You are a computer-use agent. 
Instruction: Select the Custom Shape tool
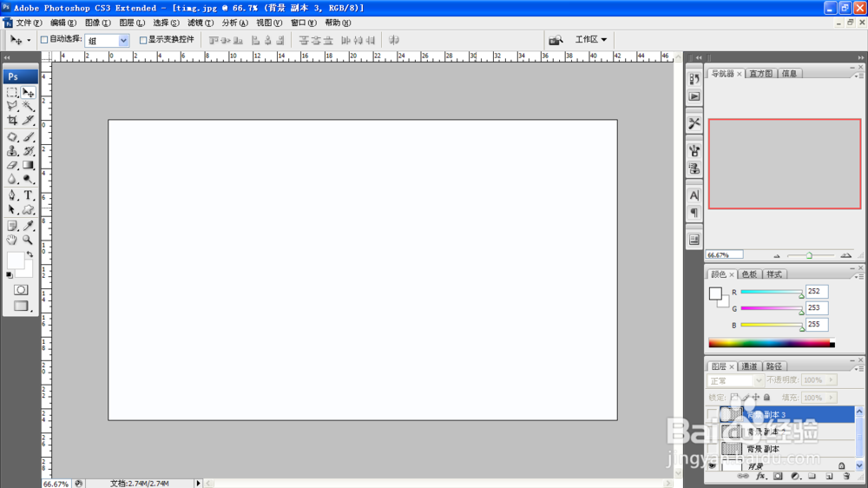(29, 209)
